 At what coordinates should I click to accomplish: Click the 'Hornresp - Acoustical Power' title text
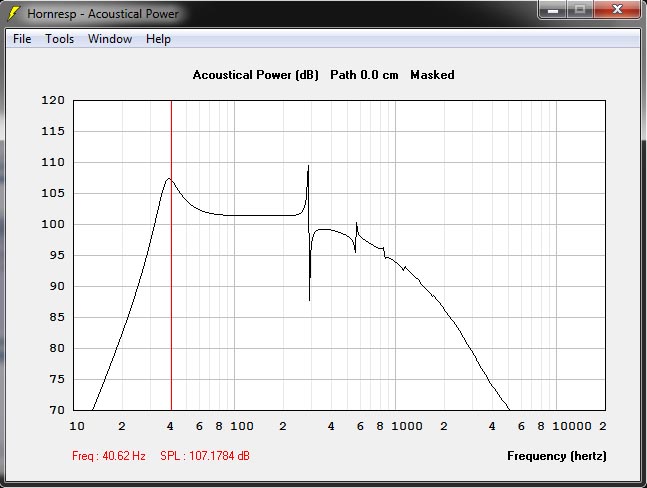coord(103,14)
